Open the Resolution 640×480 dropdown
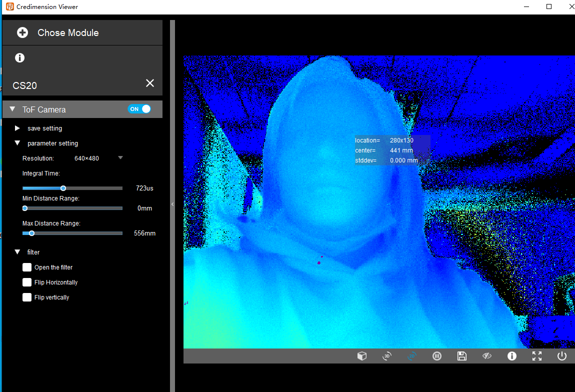 coord(120,158)
